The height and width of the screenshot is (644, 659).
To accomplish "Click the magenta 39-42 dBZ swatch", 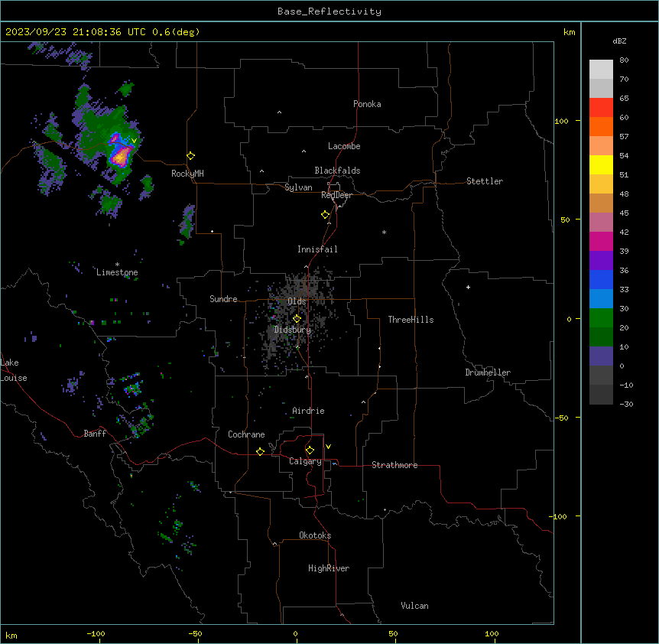I will pos(601,241).
